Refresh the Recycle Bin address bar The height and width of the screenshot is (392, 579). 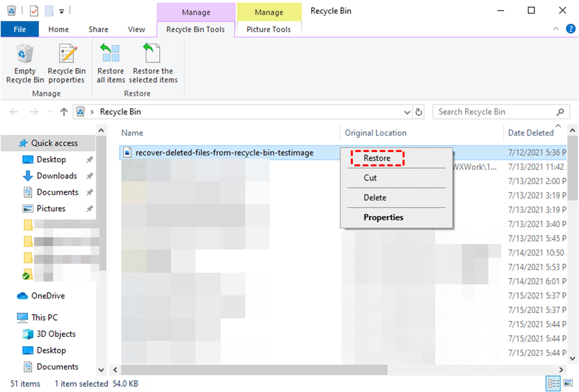[419, 112]
